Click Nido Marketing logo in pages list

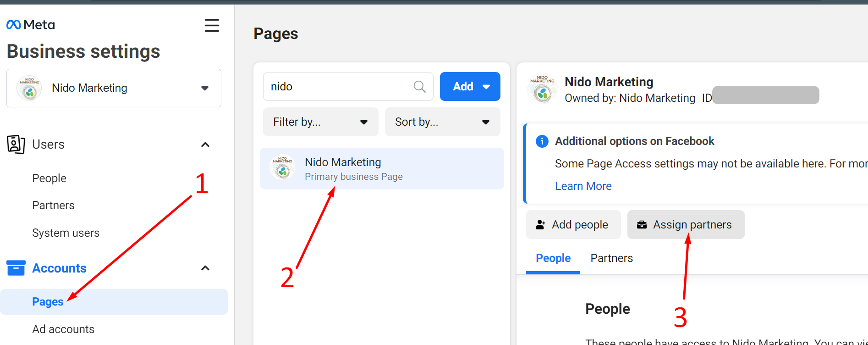click(283, 168)
